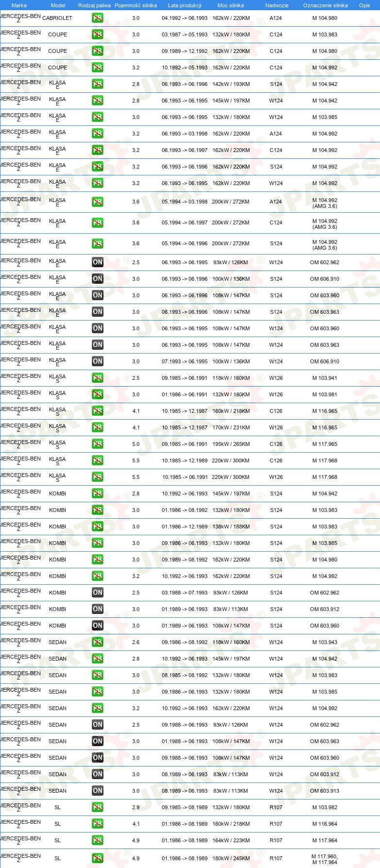Click the date range 08.1985 -> 08.1992

(185, 675)
